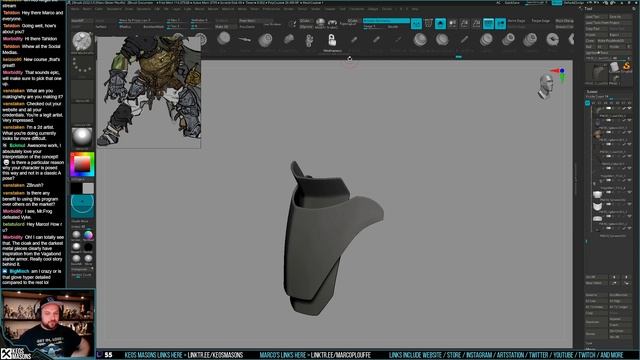Viewport: 640px width, 360px height.
Task: Open the Edit menu
Action: [157, 9]
